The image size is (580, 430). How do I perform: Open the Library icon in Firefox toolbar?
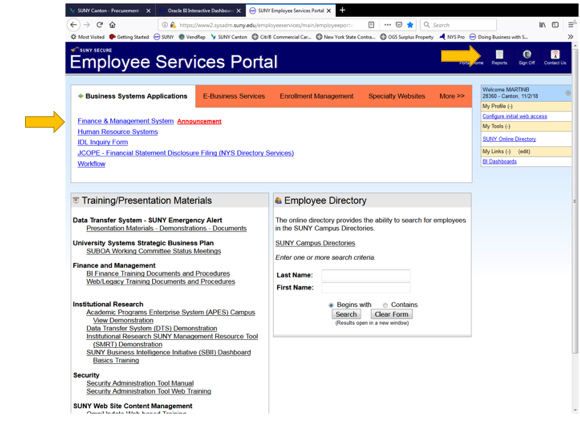pos(542,25)
